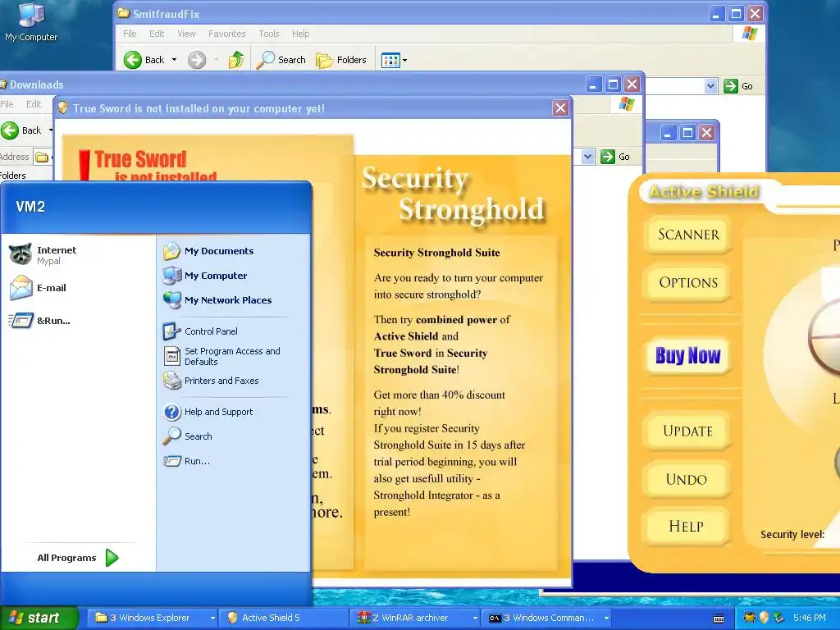Open the address bar dropdown in SmitfraudFix
This screenshot has height=630, width=840.
(710, 85)
